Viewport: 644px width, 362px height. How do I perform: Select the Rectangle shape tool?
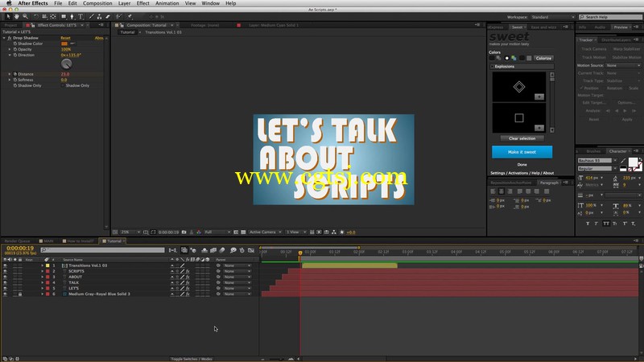[x=64, y=17]
